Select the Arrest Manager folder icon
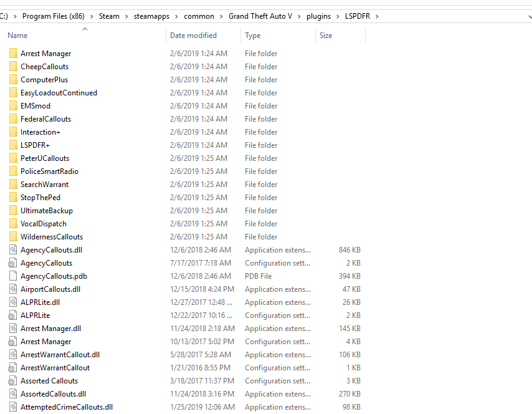532x414 pixels. click(x=13, y=54)
